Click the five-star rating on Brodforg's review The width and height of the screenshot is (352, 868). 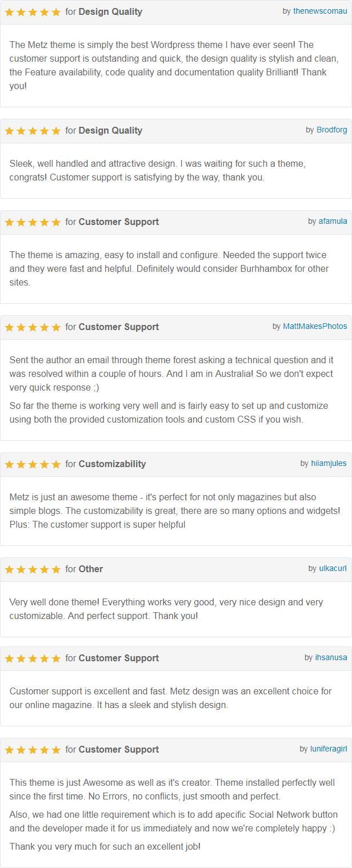33,131
